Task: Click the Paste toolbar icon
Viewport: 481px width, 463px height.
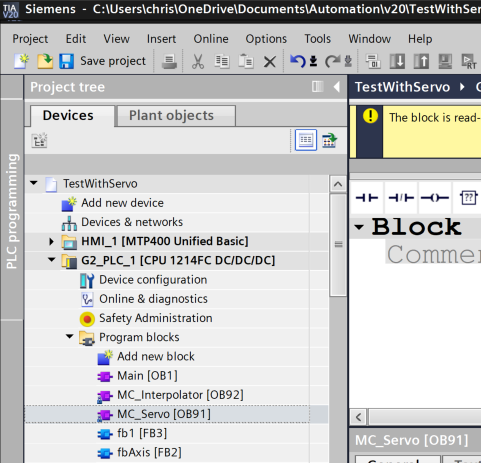Action: click(246, 62)
